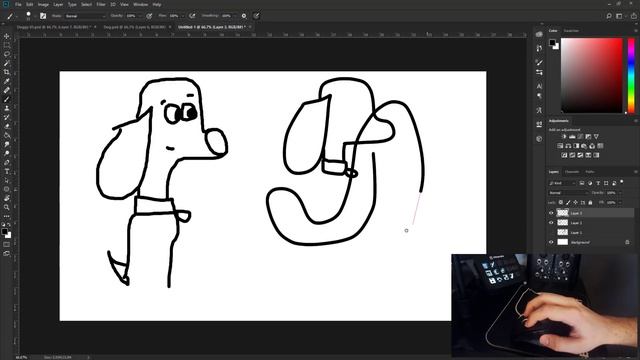Toggle lock image pixels
640x360 pixels.
[x=568, y=202]
